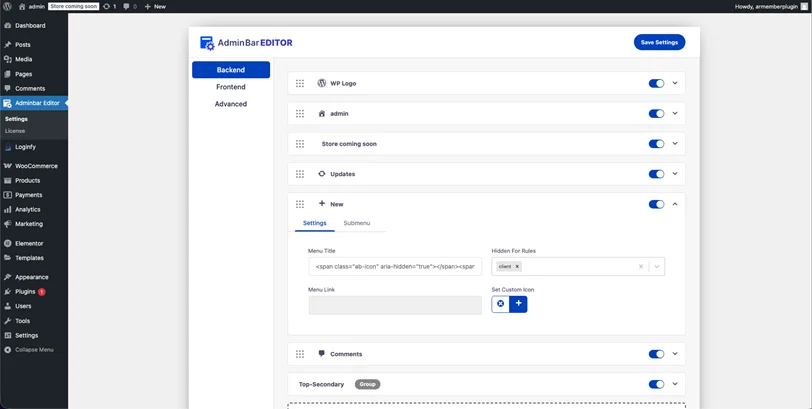Disable the Comments item switch
This screenshot has height=409, width=812.
[656, 354]
